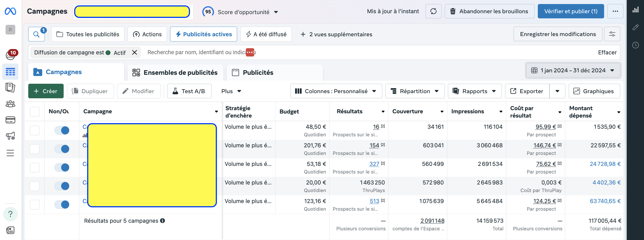
Task: Expand the Colonnes : Personnalisé dropdown
Action: 336,91
